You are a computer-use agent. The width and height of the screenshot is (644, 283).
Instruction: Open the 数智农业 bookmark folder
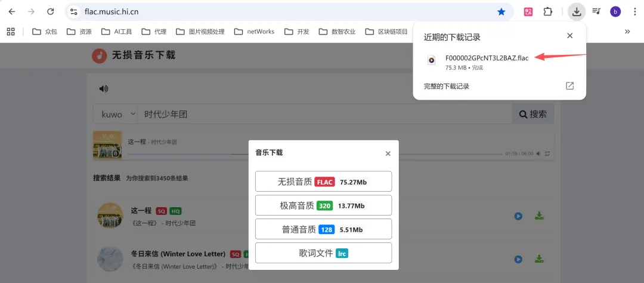click(x=337, y=31)
